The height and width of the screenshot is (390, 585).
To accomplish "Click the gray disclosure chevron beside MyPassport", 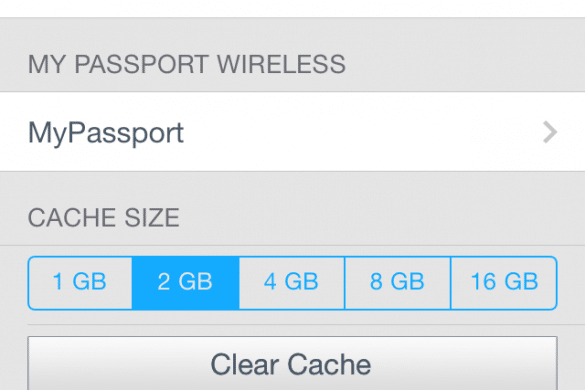I will click(550, 132).
